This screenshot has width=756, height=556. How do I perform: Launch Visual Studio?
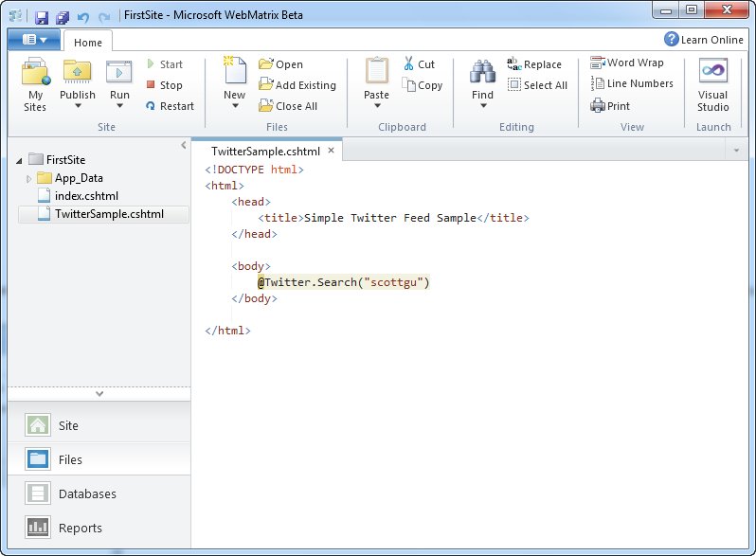pos(713,85)
